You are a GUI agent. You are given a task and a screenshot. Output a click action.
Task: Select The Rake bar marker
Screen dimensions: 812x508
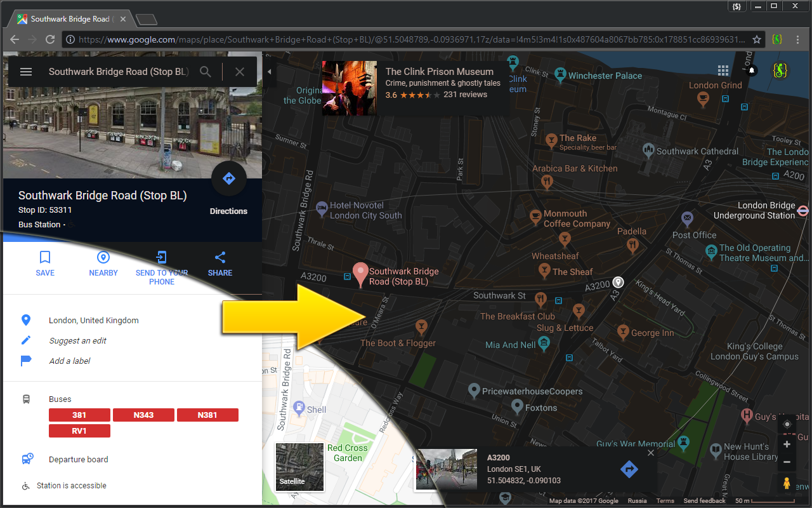pyautogui.click(x=550, y=139)
